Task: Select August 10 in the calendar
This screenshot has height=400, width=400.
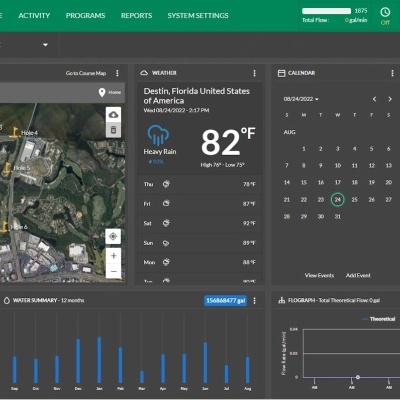Action: [x=338, y=165]
